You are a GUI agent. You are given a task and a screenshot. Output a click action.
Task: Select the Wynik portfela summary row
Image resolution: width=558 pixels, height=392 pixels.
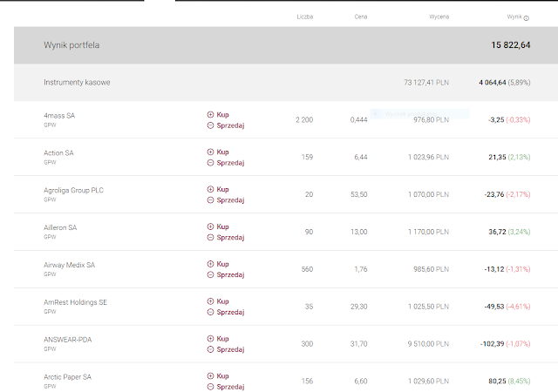(x=286, y=45)
